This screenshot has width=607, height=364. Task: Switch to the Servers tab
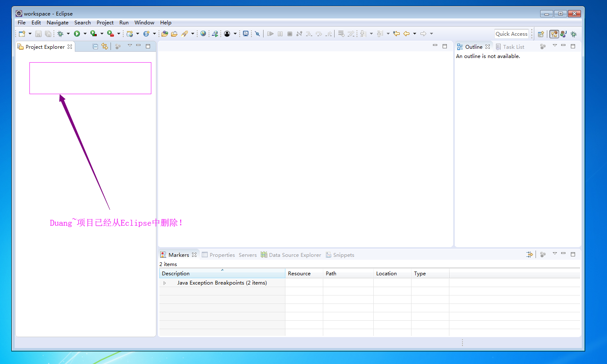[248, 255]
